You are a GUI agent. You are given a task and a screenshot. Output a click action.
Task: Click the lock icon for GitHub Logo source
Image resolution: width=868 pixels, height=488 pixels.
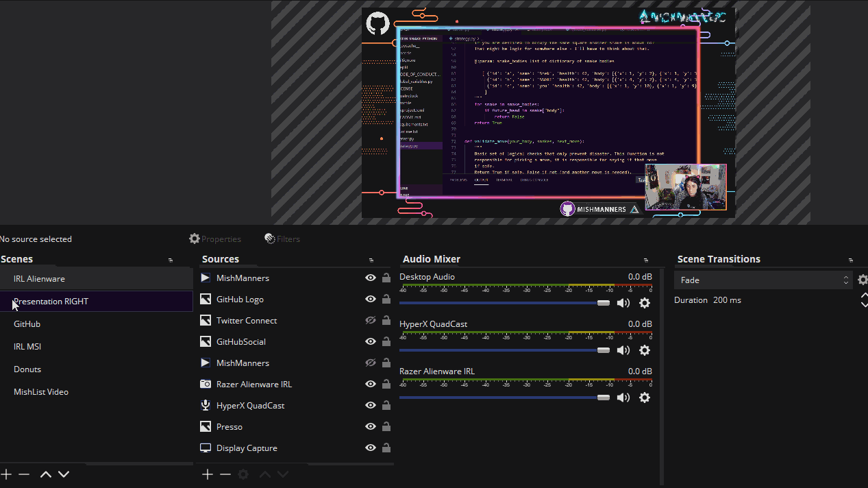[386, 300]
